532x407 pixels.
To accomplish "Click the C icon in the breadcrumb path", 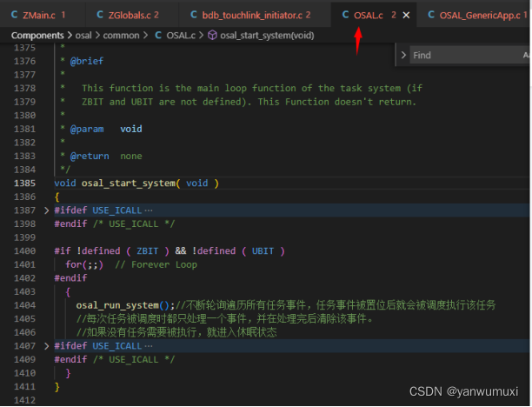I will pos(158,36).
